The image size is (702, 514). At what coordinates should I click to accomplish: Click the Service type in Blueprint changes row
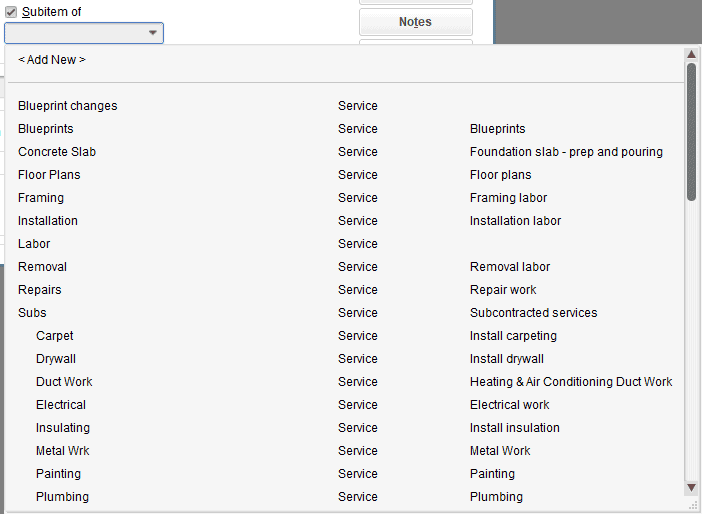click(358, 106)
